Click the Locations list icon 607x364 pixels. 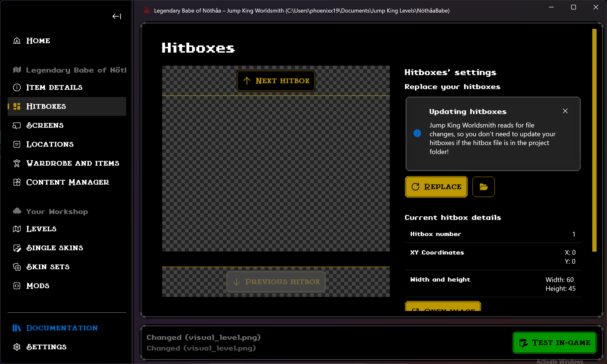click(x=17, y=144)
